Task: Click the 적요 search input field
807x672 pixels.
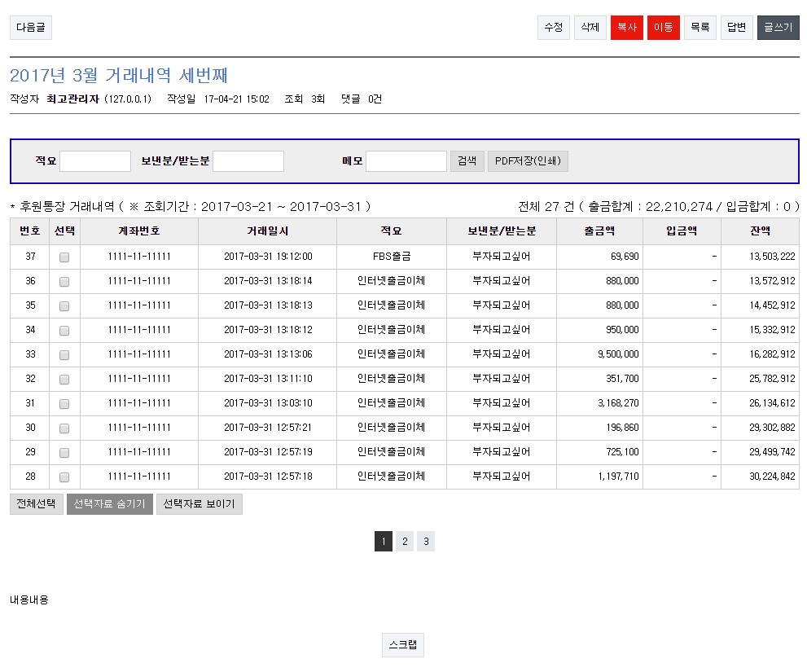Action: (95, 161)
